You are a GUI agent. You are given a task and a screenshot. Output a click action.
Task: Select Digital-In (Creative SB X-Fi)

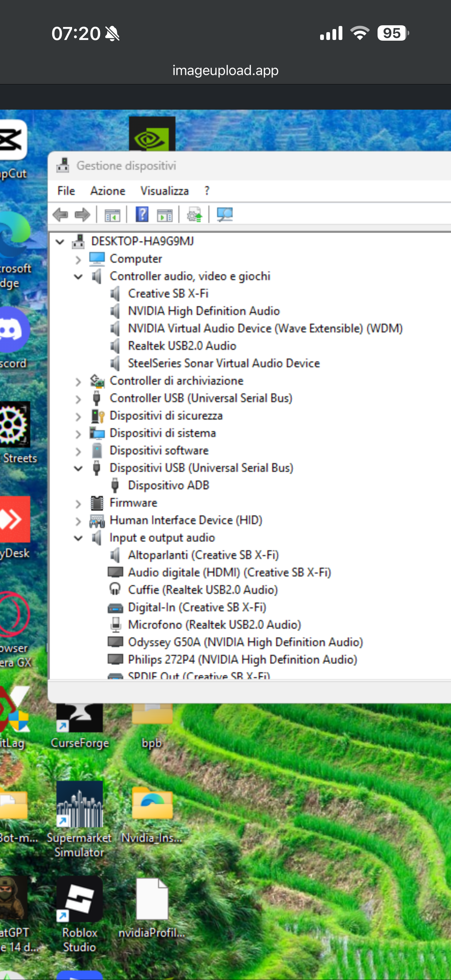click(197, 607)
